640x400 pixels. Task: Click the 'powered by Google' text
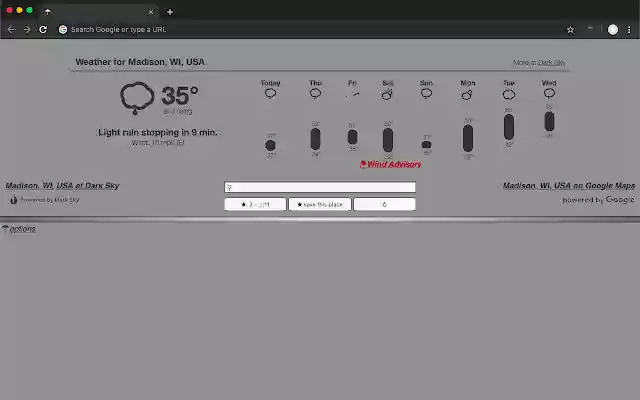(598, 200)
